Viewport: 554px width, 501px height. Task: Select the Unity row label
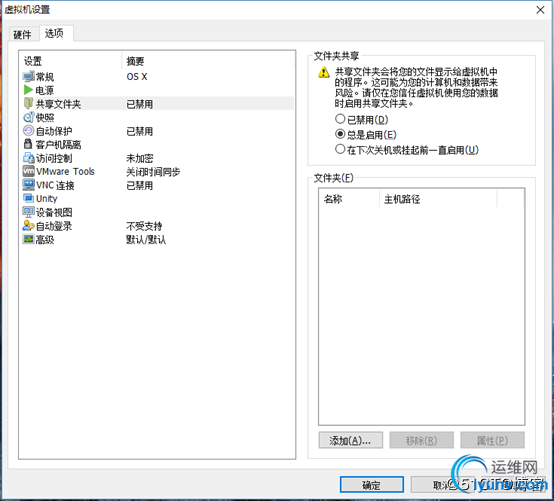point(47,199)
